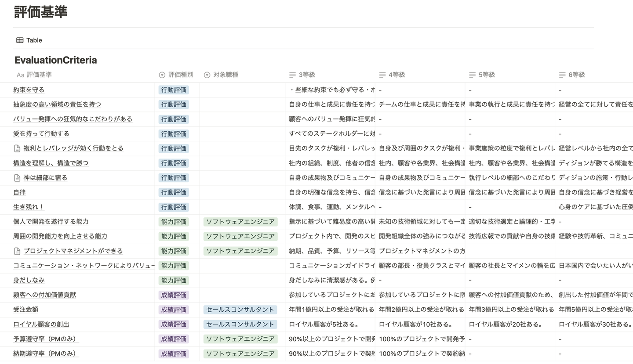
Task: Click the Aa icon in 評価基準 header
Action: point(20,75)
